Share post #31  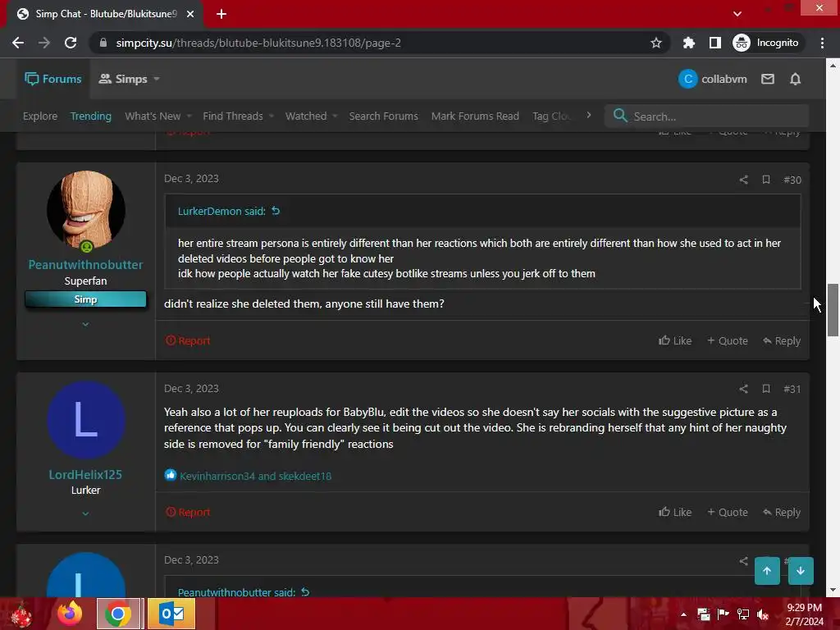(743, 389)
